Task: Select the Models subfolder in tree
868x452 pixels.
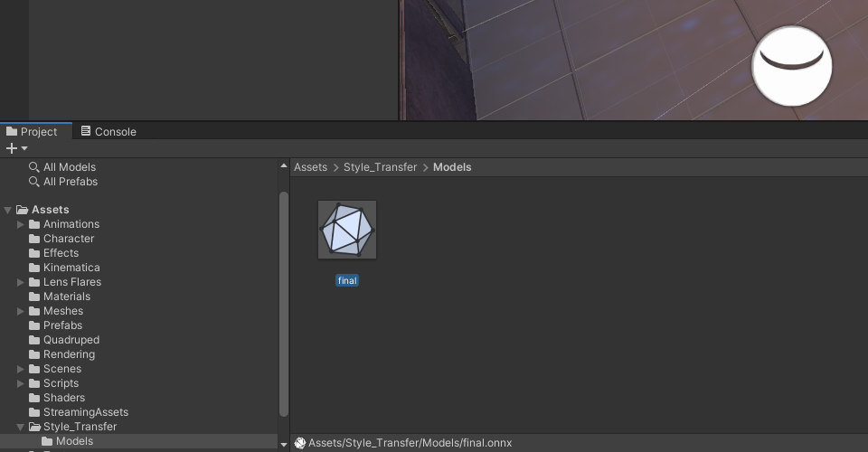Action: (x=75, y=441)
